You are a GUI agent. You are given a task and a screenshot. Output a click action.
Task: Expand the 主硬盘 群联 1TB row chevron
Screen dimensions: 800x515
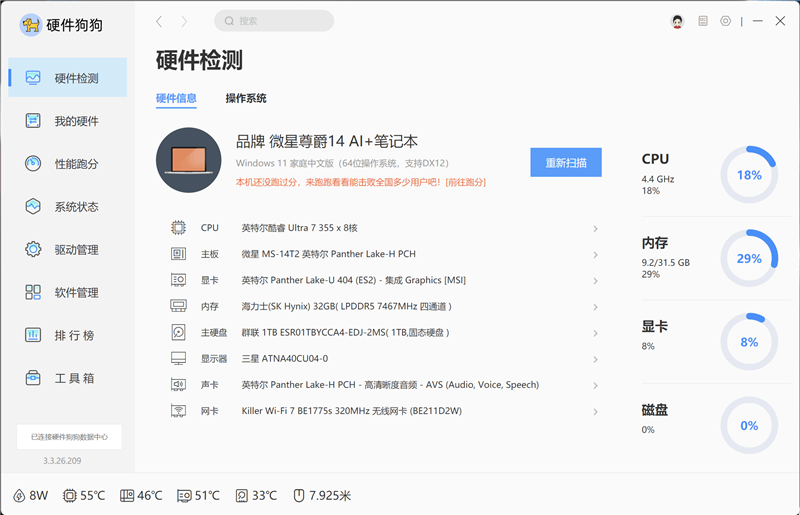coord(595,333)
